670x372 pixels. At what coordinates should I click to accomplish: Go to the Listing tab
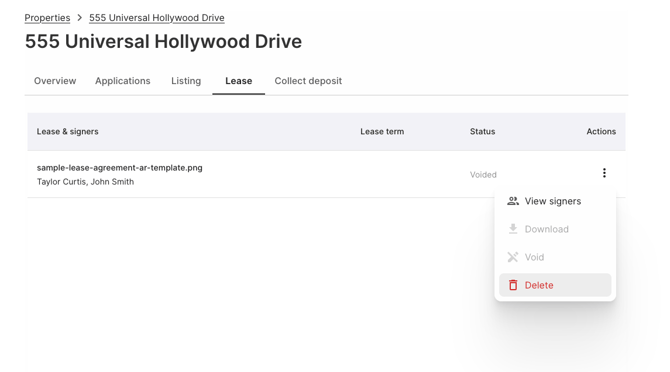point(186,81)
